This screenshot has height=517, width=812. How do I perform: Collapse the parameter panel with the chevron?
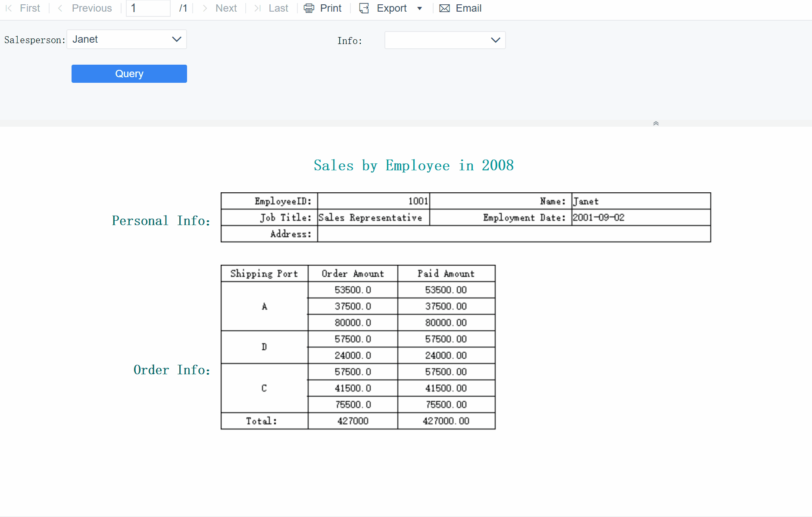click(x=656, y=123)
